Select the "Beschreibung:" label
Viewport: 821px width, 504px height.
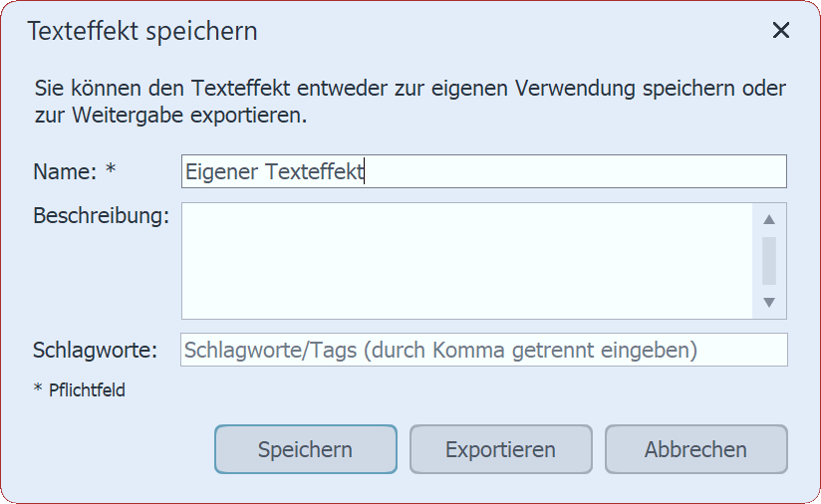click(x=101, y=215)
